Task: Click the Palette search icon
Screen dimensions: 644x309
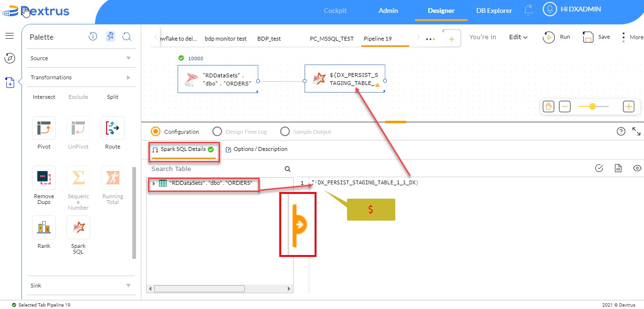Action: click(127, 36)
